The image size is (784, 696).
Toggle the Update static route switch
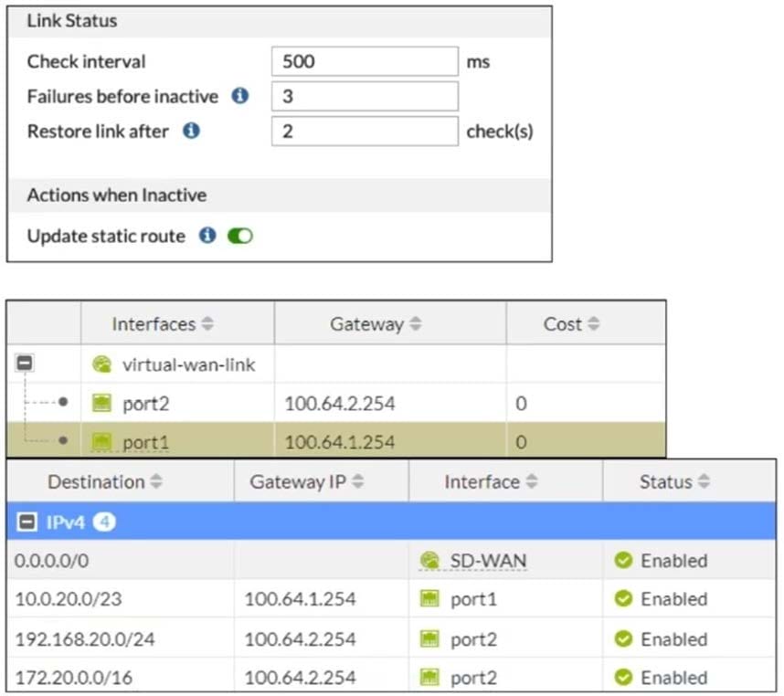(x=240, y=236)
